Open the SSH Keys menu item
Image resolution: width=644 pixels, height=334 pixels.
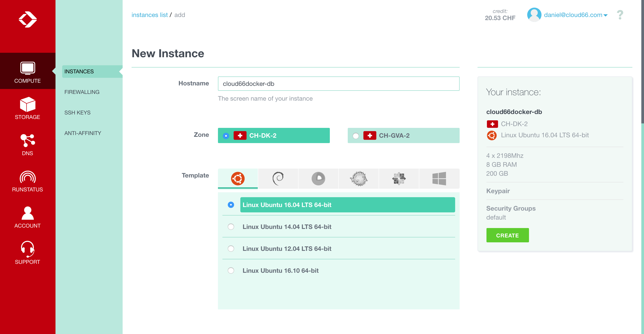(77, 112)
